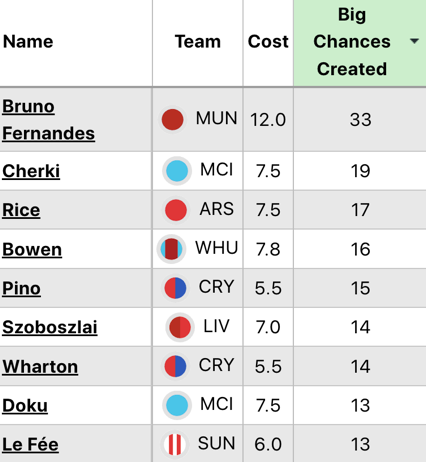Open the Cherki player link
The width and height of the screenshot is (426, 462).
coord(31,171)
